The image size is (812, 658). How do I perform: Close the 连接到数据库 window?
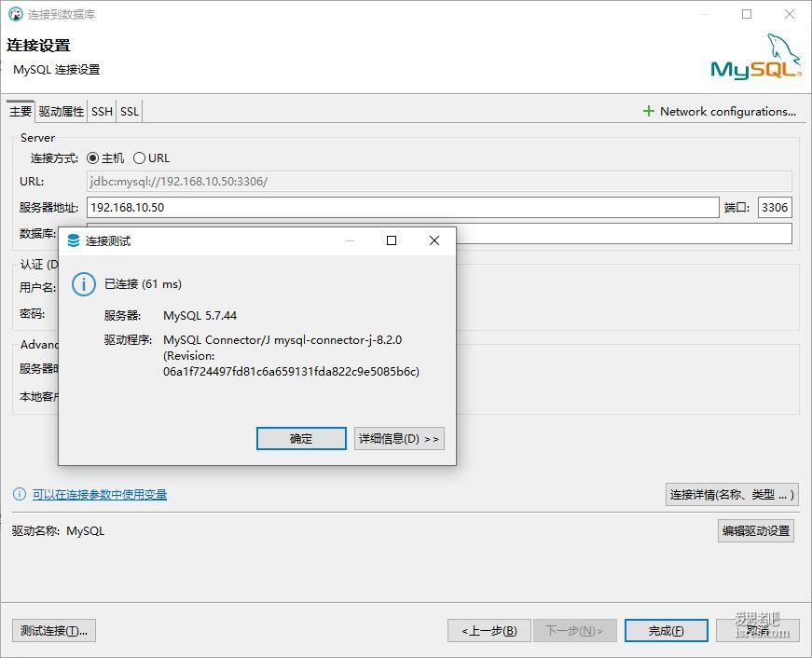790,14
